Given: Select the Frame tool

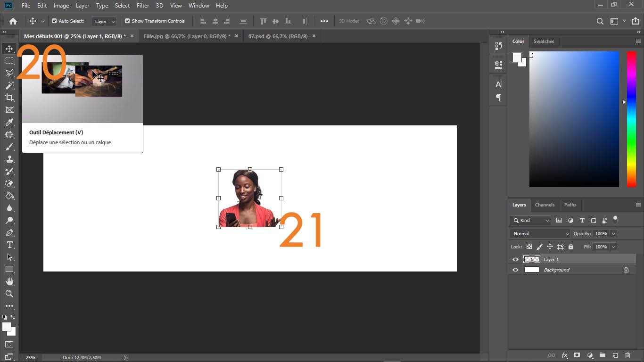Looking at the screenshot, I should click(9, 110).
